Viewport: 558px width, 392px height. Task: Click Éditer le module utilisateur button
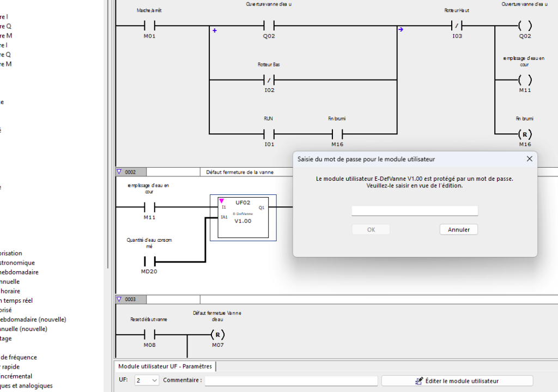coord(457,381)
